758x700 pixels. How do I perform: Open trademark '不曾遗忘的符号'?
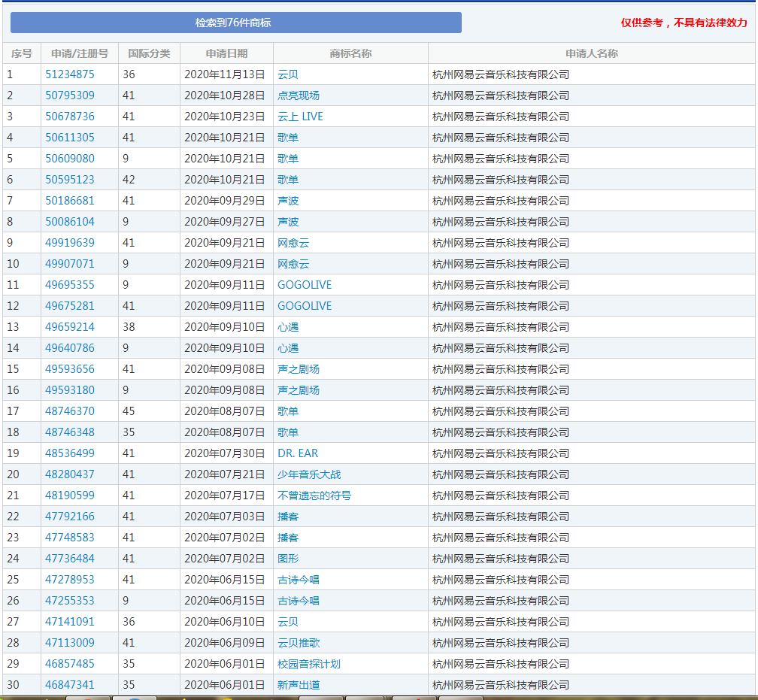pos(314,495)
